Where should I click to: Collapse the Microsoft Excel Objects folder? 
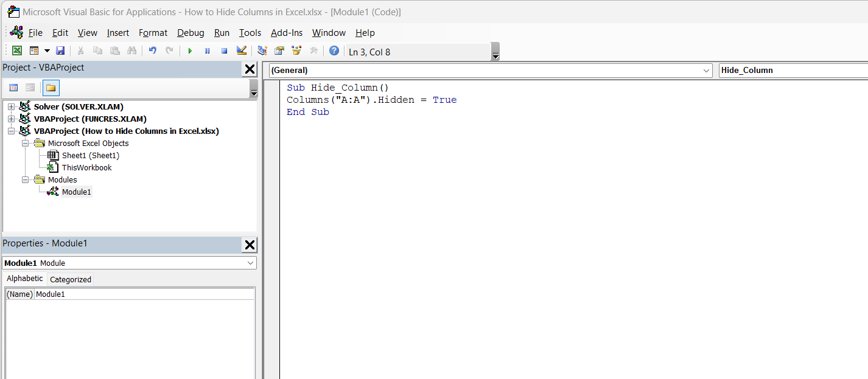pyautogui.click(x=25, y=144)
